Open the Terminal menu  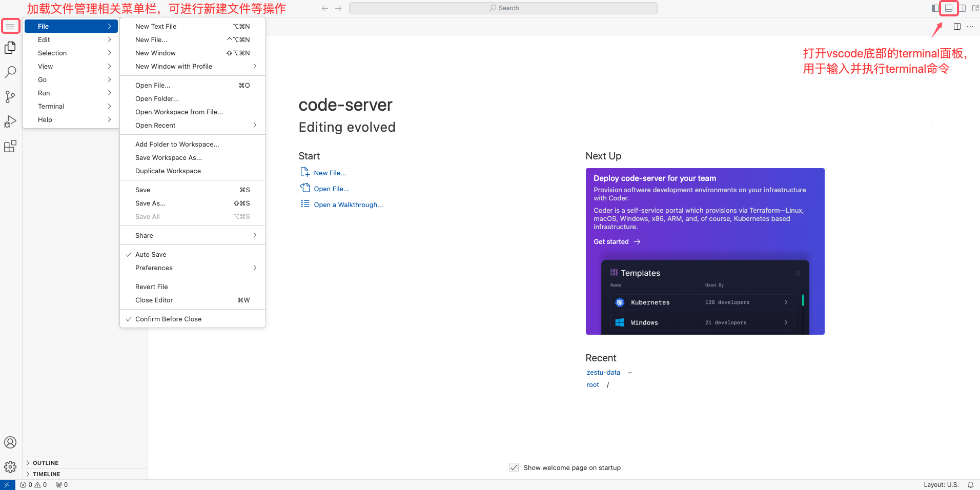51,107
